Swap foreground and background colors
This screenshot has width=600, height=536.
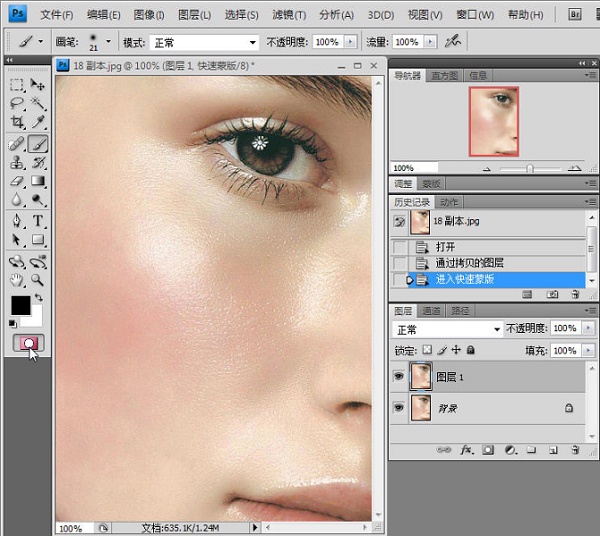[x=39, y=297]
